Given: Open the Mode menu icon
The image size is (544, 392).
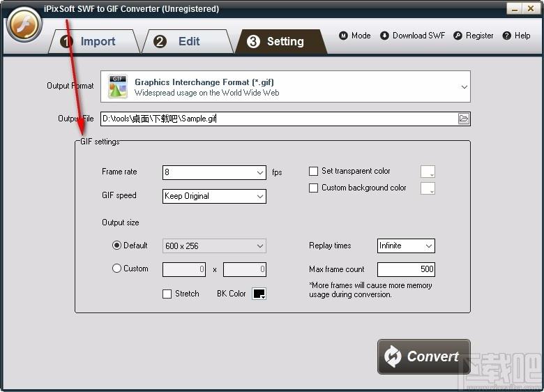Looking at the screenshot, I should click(x=343, y=36).
